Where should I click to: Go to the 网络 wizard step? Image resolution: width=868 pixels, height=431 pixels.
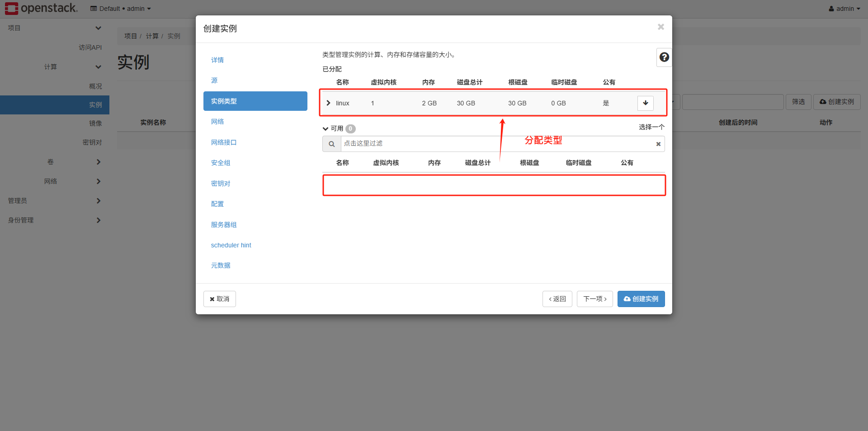coord(217,122)
